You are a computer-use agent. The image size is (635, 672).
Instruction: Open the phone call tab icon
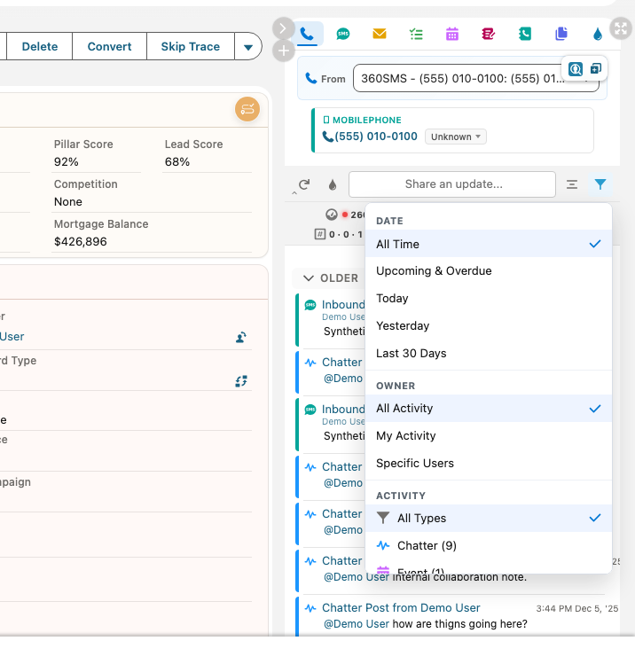click(x=307, y=34)
